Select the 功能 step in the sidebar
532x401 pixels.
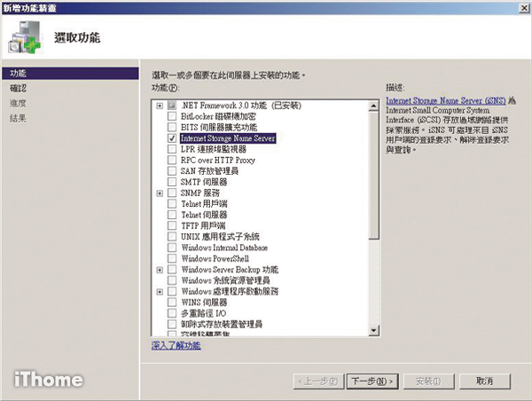tap(18, 74)
